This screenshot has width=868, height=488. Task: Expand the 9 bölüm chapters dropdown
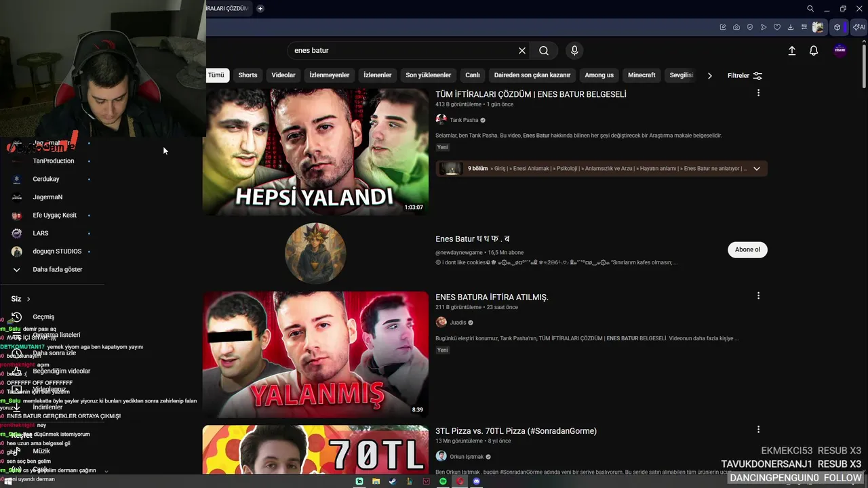(757, 169)
